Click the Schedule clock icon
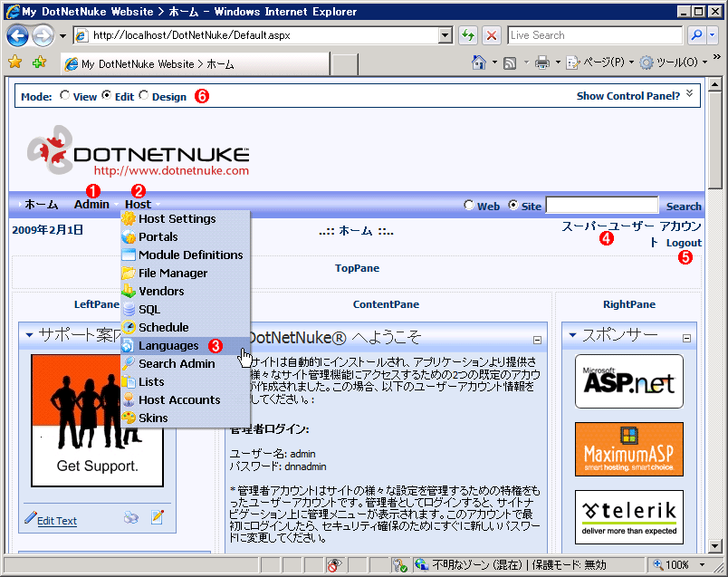 pos(129,327)
